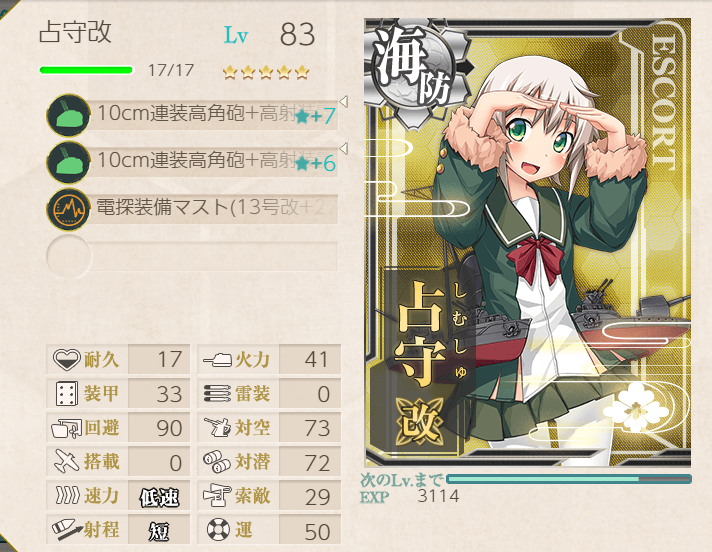Click the armor plate icon beside 装甲

point(66,394)
